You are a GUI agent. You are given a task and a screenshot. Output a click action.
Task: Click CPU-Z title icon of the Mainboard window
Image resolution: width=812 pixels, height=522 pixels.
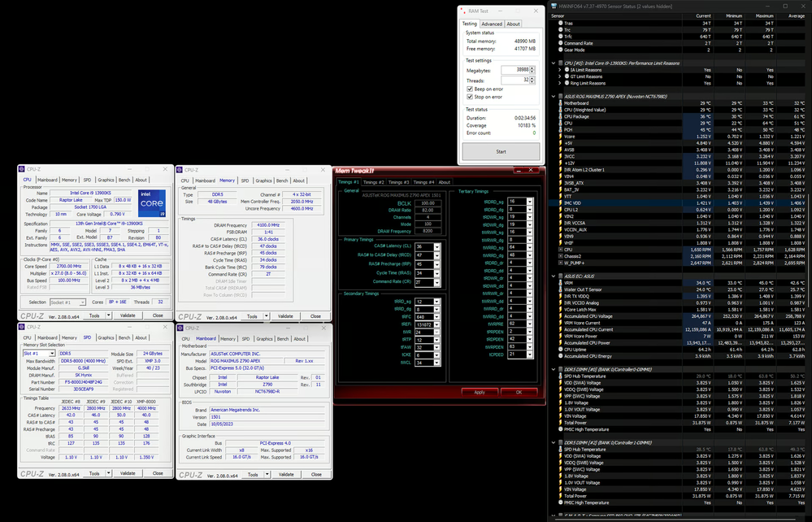point(180,328)
